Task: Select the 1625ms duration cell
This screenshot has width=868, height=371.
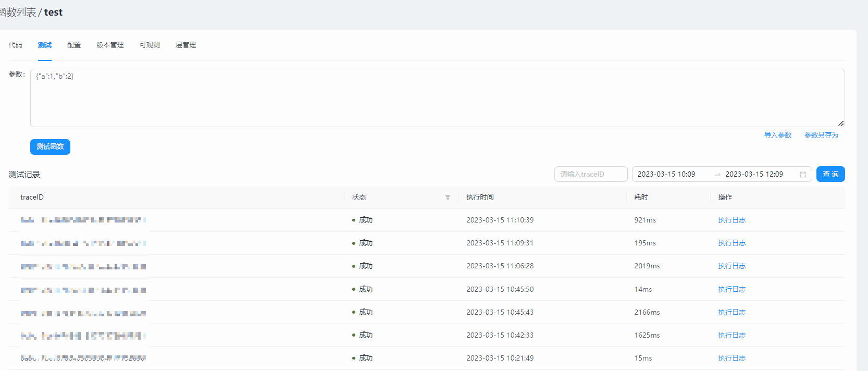Action: click(647, 335)
